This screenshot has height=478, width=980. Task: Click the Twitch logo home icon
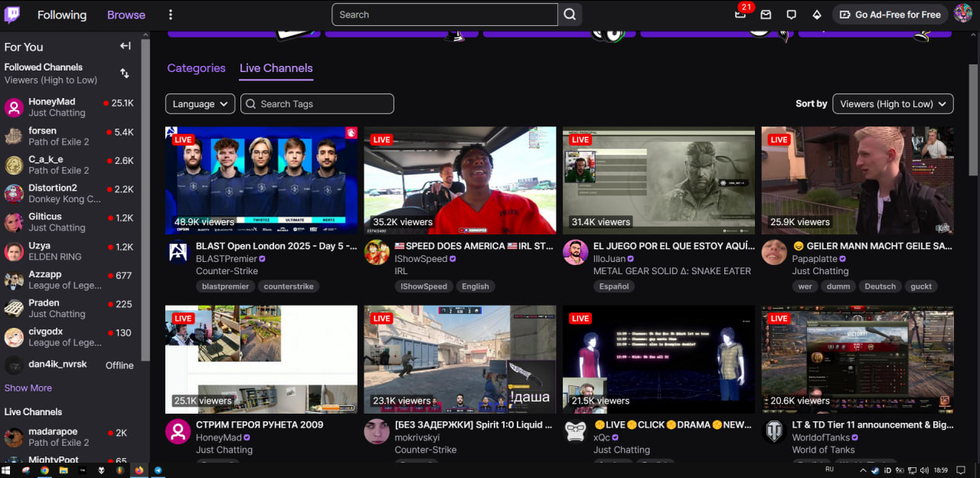point(12,15)
